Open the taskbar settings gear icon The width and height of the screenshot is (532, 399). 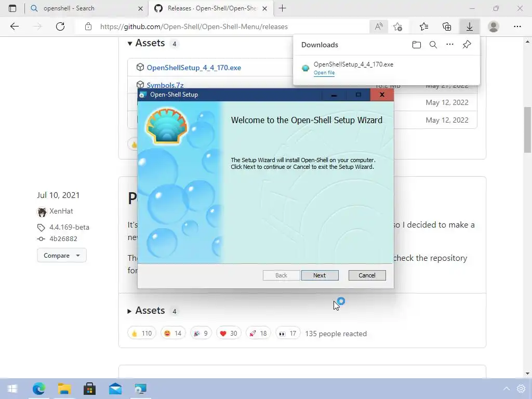tap(521, 389)
